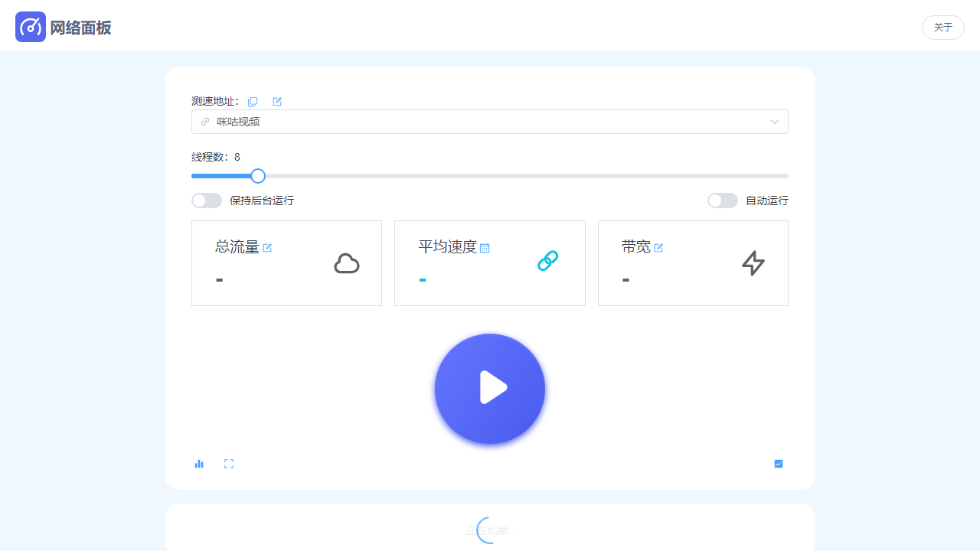Edit the 测速地址 test address
Viewport: 980px width, 551px height.
[x=277, y=102]
